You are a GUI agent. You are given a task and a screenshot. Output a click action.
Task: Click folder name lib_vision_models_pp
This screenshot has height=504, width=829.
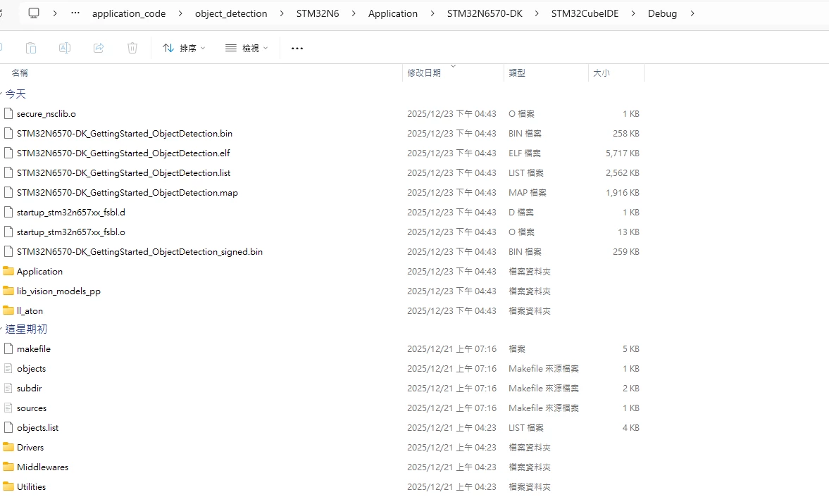tap(58, 291)
